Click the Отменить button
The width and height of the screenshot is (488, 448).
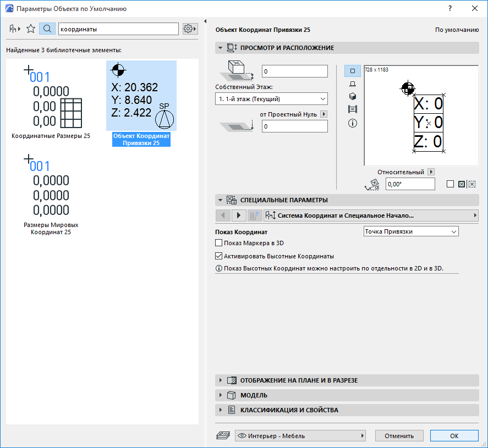point(399,435)
